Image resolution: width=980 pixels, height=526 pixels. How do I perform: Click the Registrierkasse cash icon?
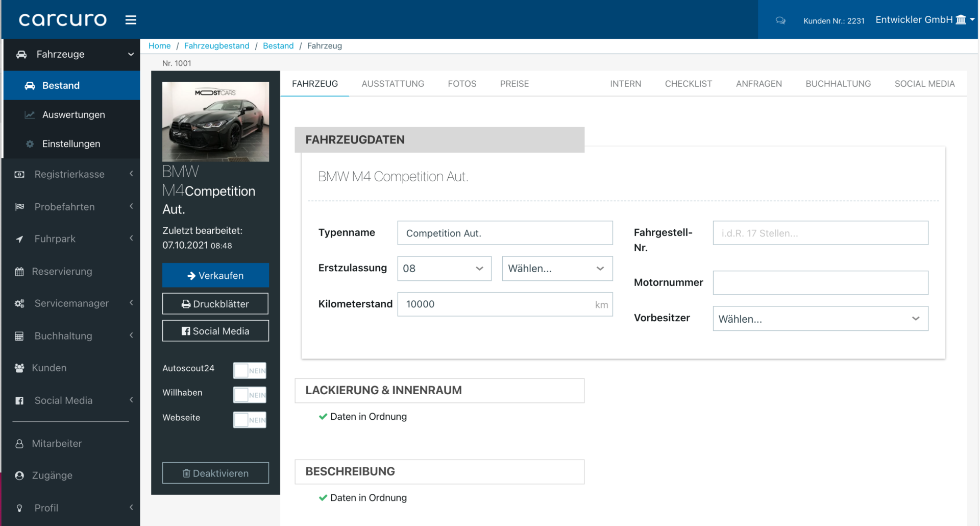[x=19, y=175]
